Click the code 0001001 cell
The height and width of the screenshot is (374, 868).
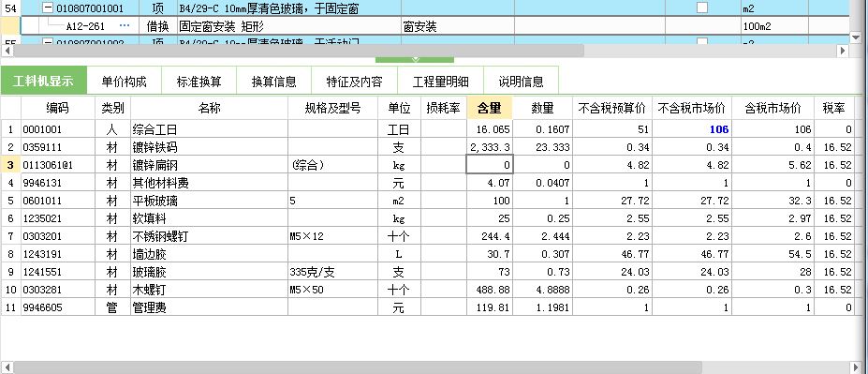(57, 129)
